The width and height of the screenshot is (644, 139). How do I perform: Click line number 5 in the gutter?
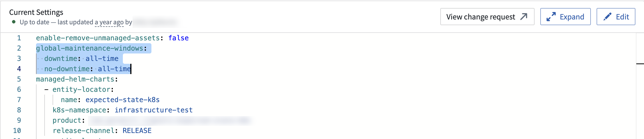coord(19,79)
